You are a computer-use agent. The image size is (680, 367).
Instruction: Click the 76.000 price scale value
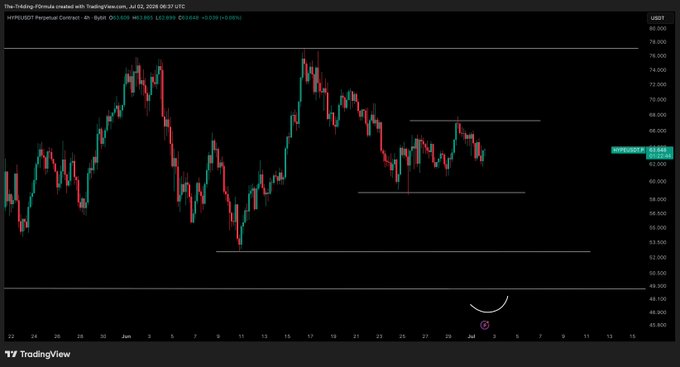pos(657,56)
